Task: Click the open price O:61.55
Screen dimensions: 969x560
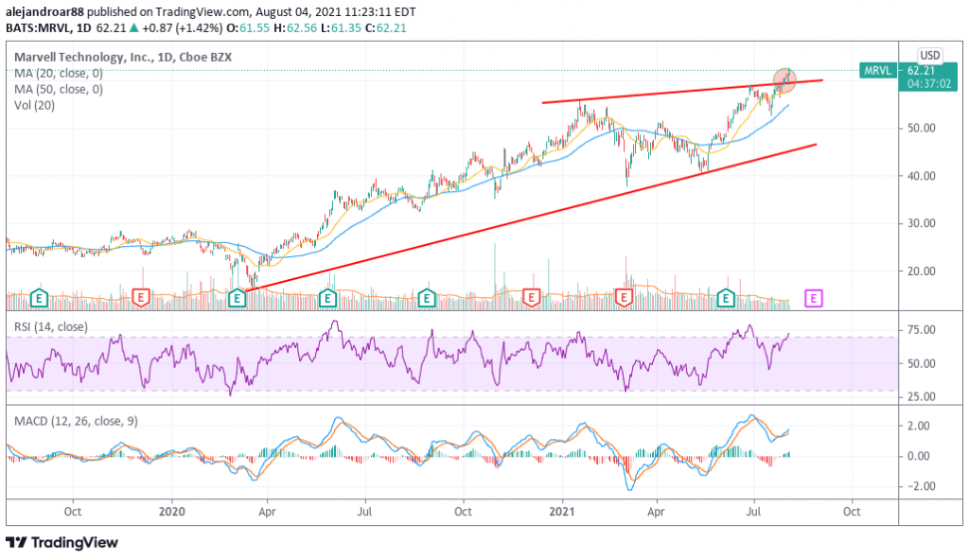Action: tap(248, 27)
